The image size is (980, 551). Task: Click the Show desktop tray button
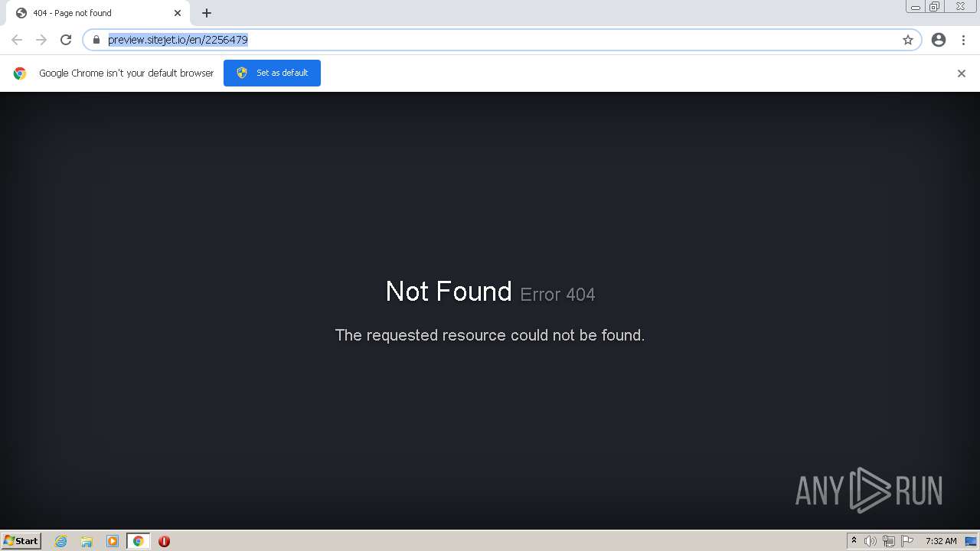pyautogui.click(x=971, y=541)
